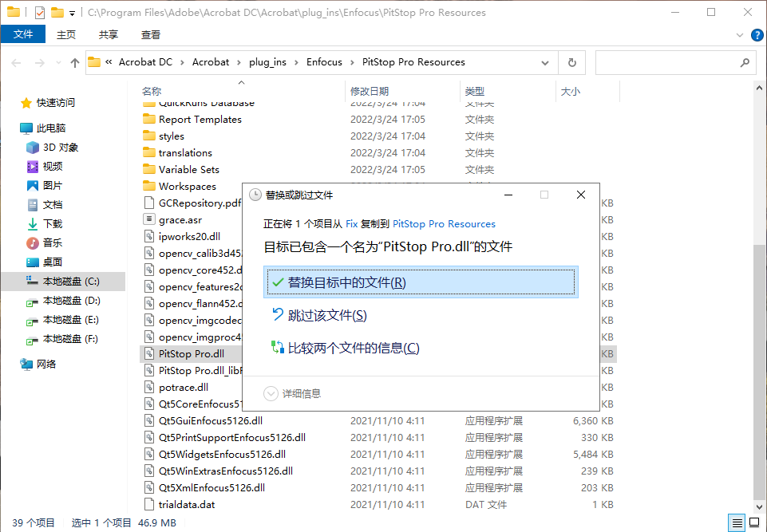Sort files by 名称 column
The image size is (767, 532).
point(152,91)
